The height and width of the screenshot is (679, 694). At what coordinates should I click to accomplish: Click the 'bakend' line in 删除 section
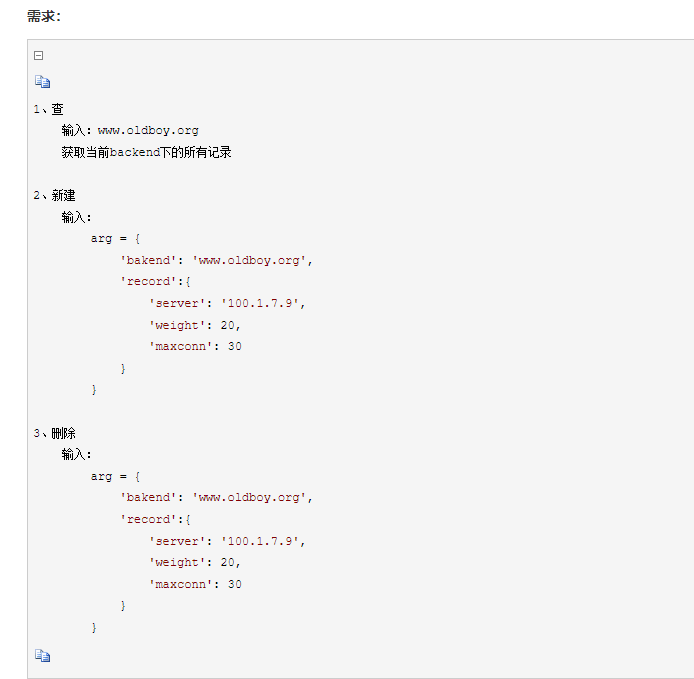pos(217,497)
